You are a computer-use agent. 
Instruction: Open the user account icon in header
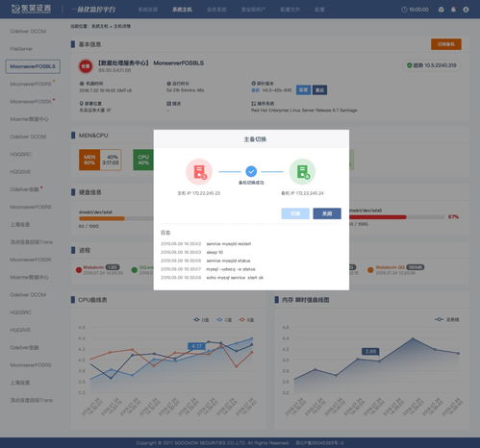point(466,10)
